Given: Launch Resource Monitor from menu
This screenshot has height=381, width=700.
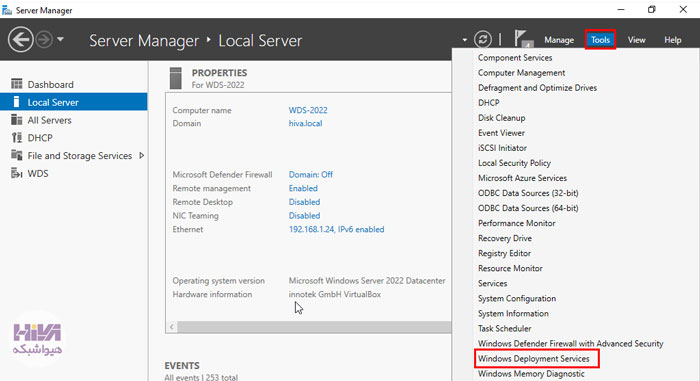Looking at the screenshot, I should tap(510, 268).
